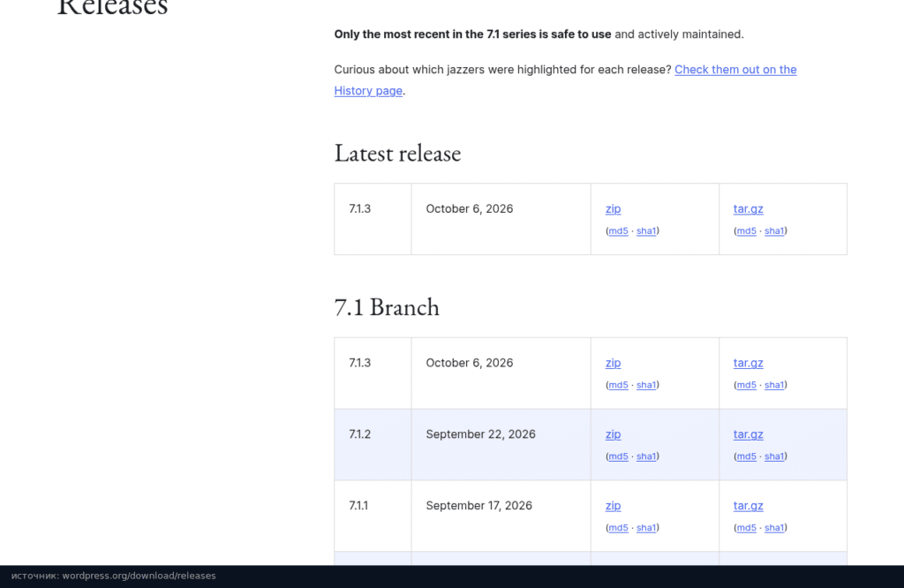Viewport: 904px width, 588px height.
Task: Select the 7.1.1 version cell
Action: [x=373, y=516]
